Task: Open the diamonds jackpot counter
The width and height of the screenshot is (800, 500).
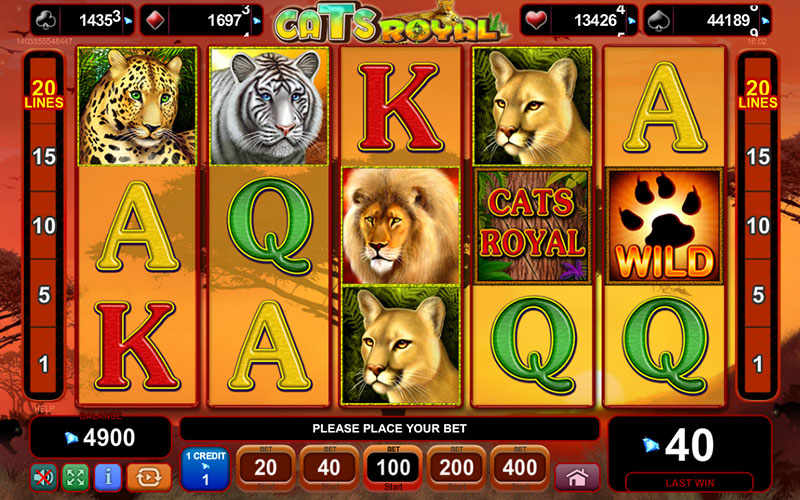Action: point(202,20)
